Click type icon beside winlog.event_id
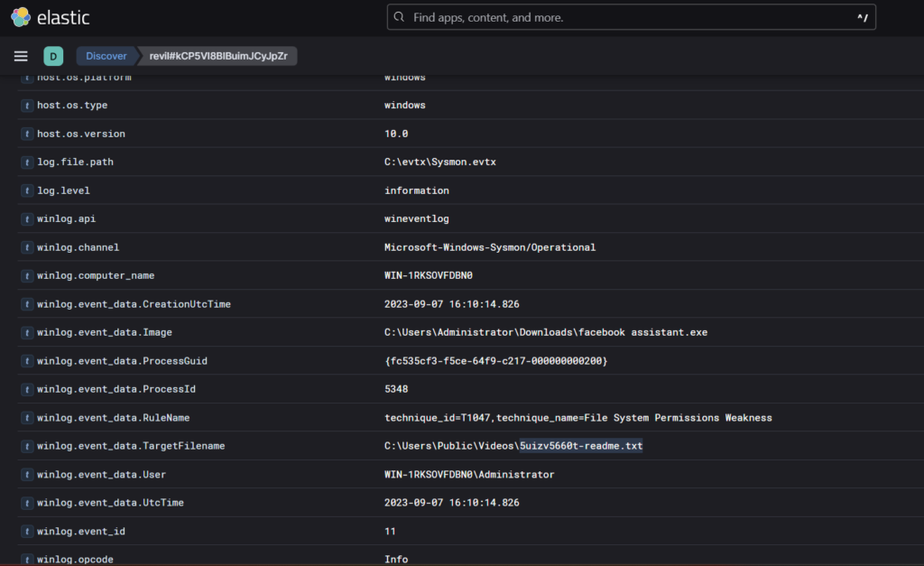The width and height of the screenshot is (924, 566). (27, 532)
